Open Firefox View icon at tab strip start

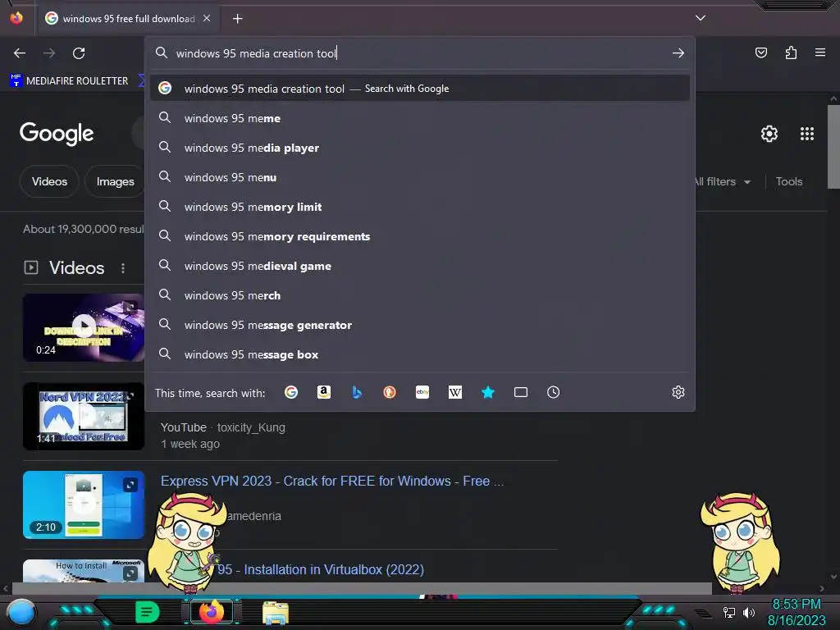point(16,18)
